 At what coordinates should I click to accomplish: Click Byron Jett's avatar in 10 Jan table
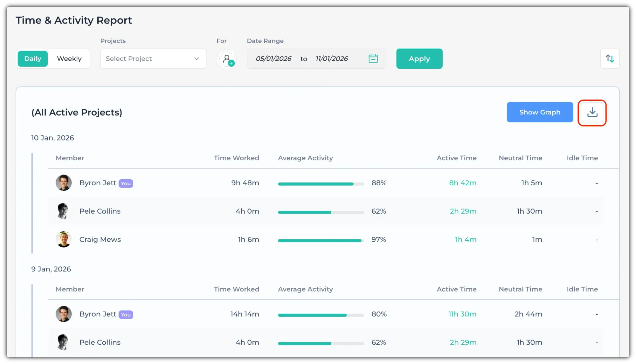coord(64,183)
